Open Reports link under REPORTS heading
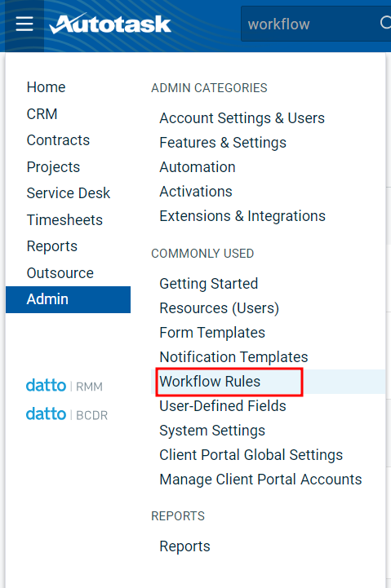 (184, 546)
